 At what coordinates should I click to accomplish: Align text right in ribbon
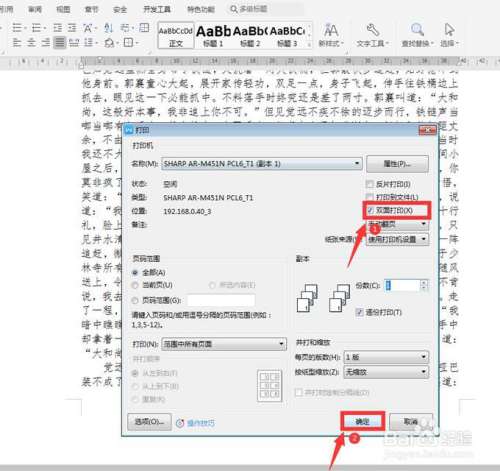click(46, 42)
